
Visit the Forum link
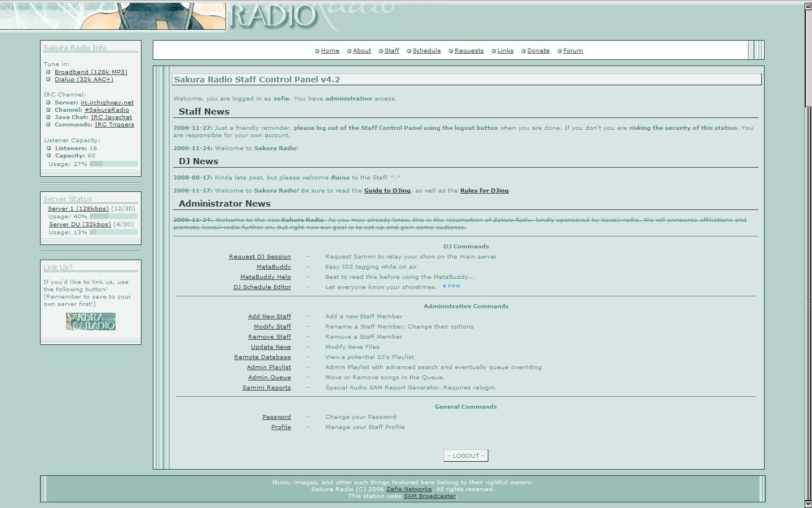pyautogui.click(x=572, y=51)
